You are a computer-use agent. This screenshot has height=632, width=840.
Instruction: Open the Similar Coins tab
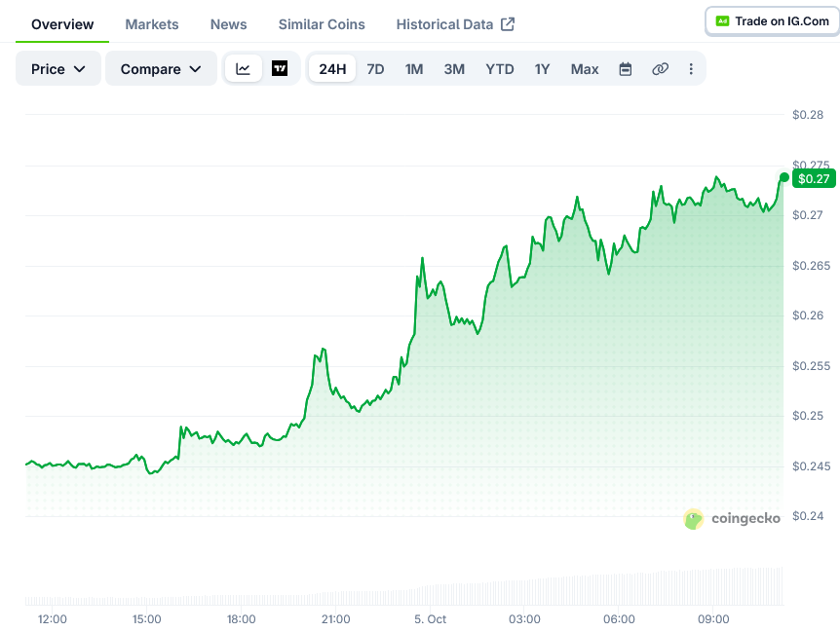click(322, 24)
